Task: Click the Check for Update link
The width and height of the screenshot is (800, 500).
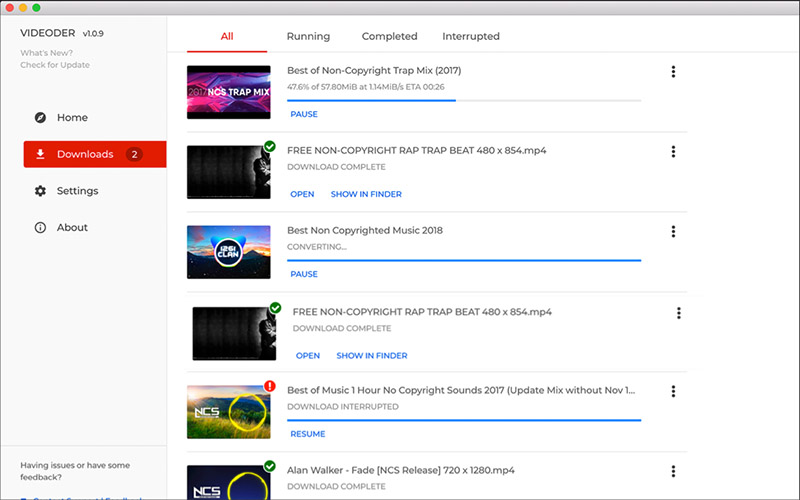Action: [x=55, y=65]
